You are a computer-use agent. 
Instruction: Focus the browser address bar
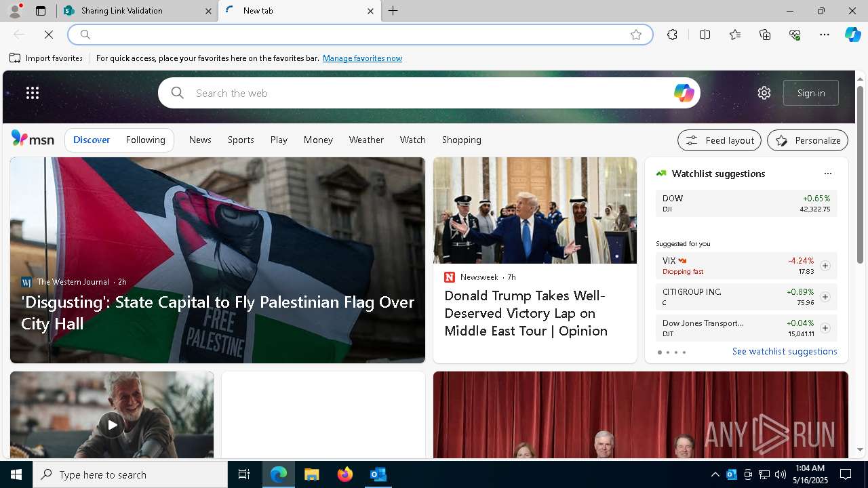coord(360,35)
